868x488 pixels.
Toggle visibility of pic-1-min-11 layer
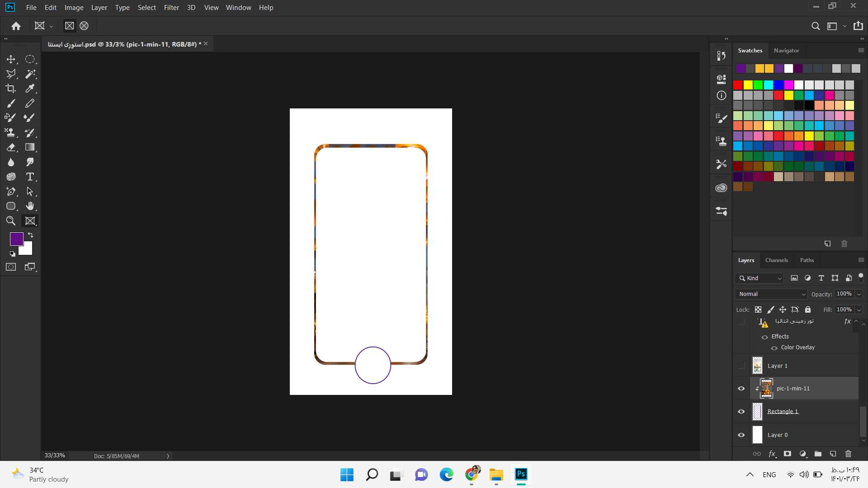tap(741, 388)
